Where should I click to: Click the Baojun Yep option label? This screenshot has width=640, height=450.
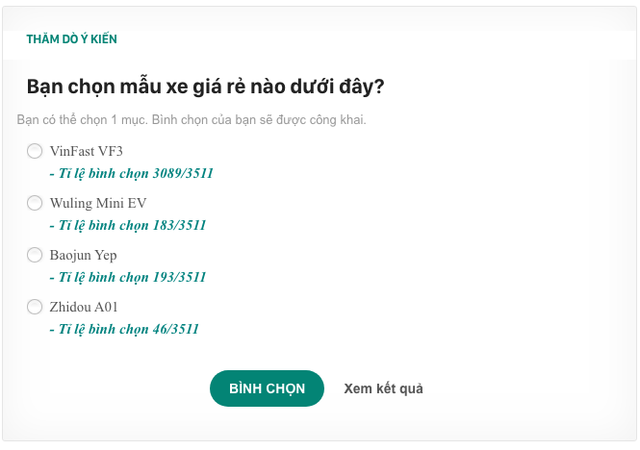[83, 255]
